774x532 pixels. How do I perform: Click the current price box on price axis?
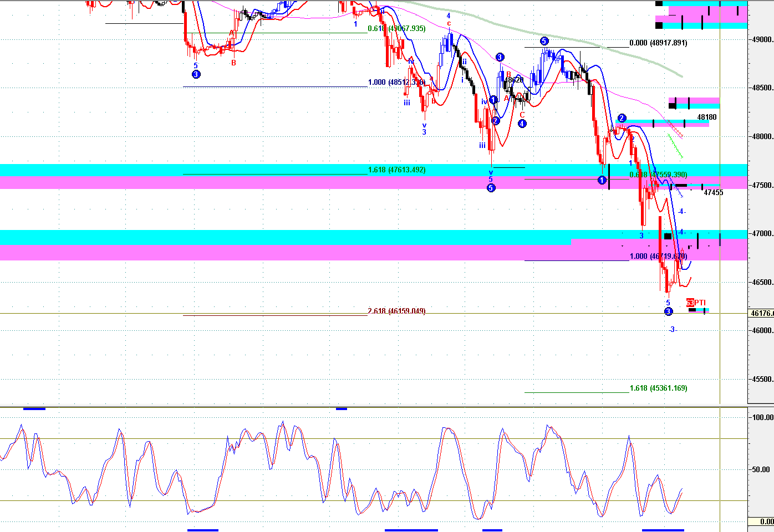tap(761, 313)
